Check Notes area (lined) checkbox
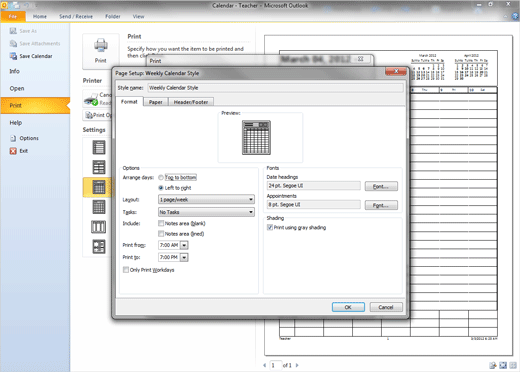Viewport: 520px width, 372px height. [x=161, y=233]
